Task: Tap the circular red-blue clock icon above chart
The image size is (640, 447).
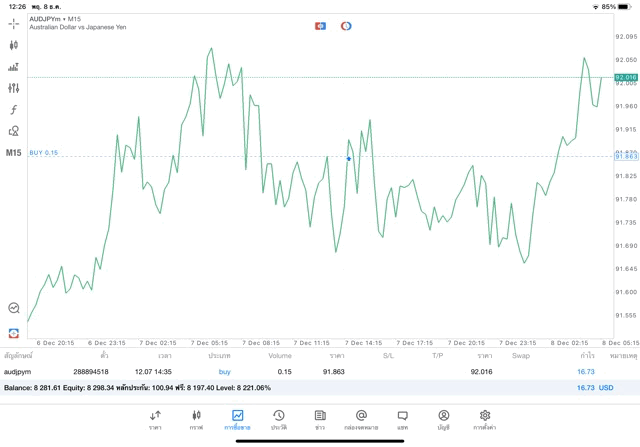Action: click(x=346, y=26)
